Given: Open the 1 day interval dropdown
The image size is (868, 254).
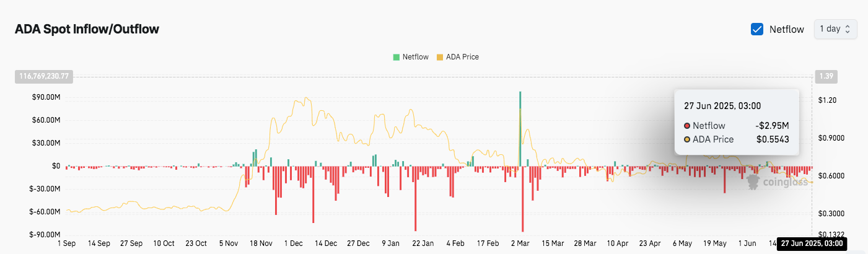Looking at the screenshot, I should pyautogui.click(x=836, y=29).
